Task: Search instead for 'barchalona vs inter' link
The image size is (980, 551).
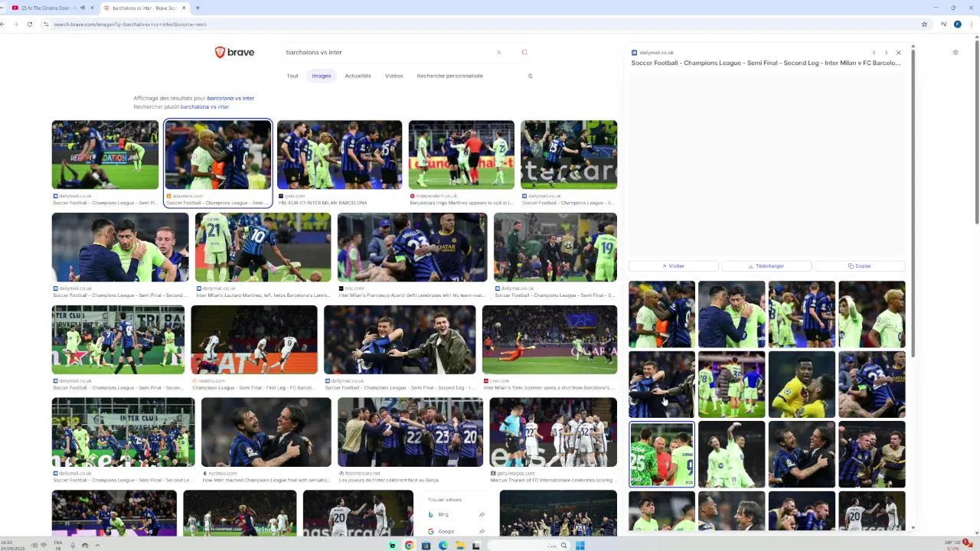Action: [204, 106]
